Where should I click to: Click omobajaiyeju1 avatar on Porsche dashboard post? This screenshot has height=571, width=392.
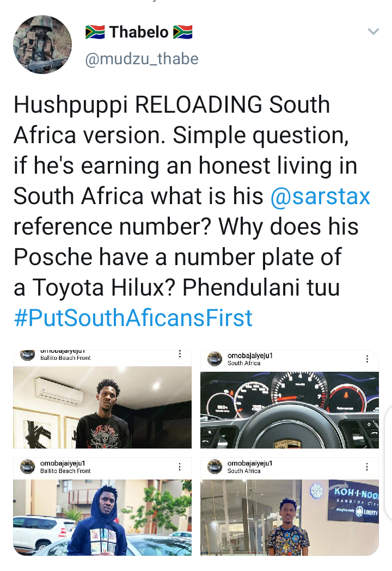tap(215, 359)
